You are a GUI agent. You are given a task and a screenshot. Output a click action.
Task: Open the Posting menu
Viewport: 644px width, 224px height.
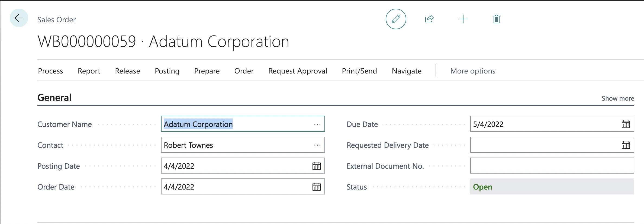(167, 71)
